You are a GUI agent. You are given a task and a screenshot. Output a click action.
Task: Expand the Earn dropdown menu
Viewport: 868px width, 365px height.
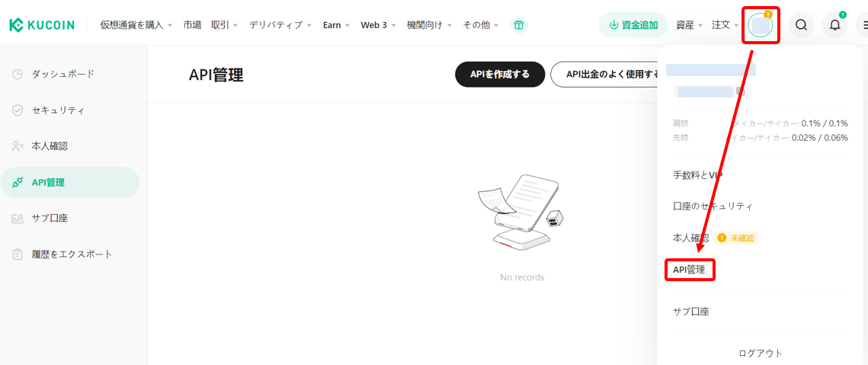[336, 25]
